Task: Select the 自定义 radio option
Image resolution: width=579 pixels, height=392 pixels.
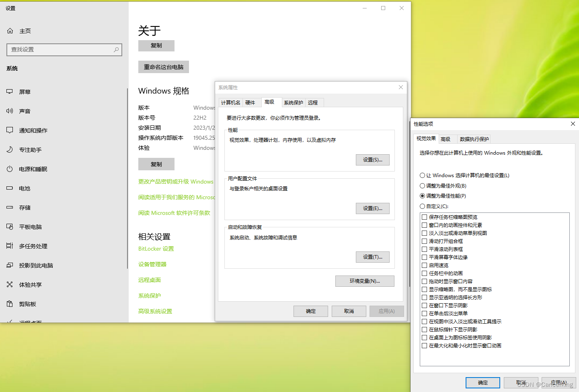Action: click(422, 206)
